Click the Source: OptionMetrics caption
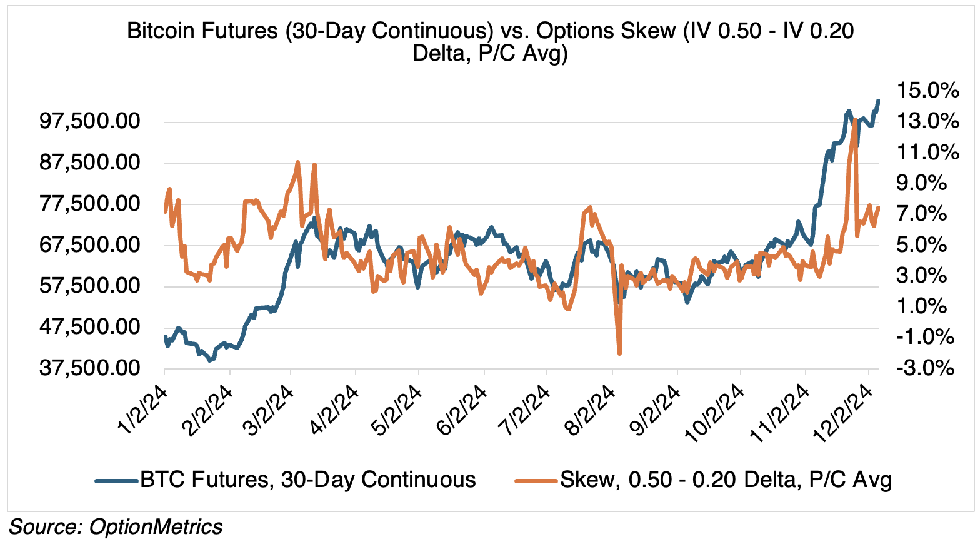The height and width of the screenshot is (544, 980). 116,526
